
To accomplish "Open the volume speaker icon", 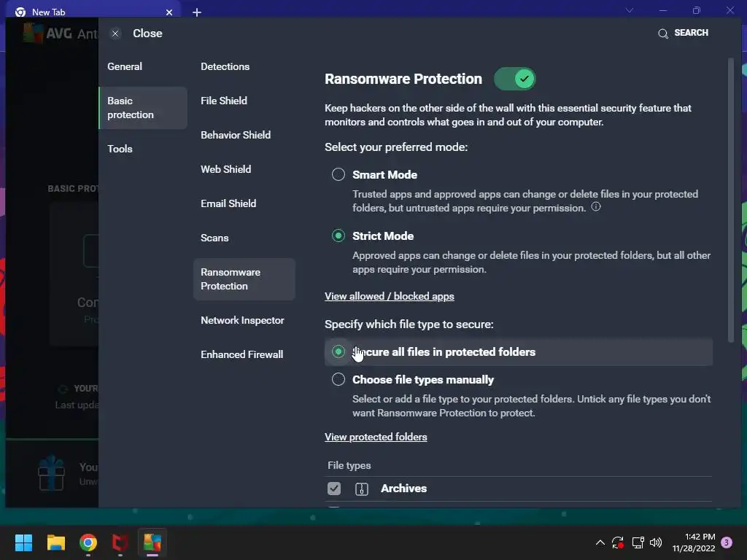I will [x=656, y=542].
